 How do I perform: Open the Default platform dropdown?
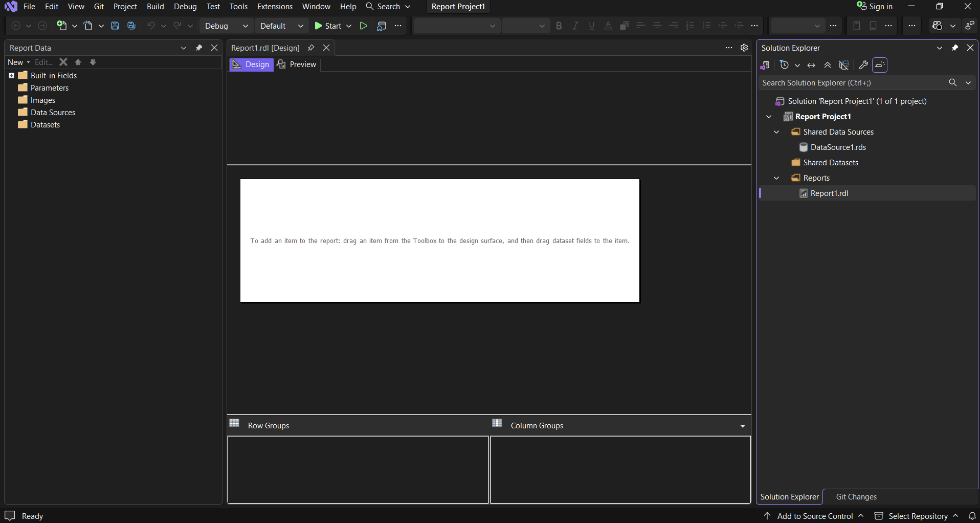coord(281,26)
